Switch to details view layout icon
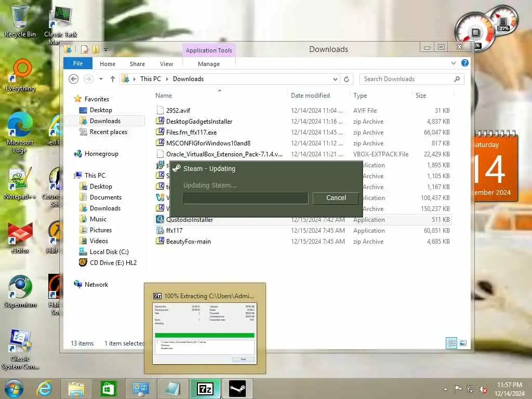This screenshot has height=399, width=532. (451, 343)
